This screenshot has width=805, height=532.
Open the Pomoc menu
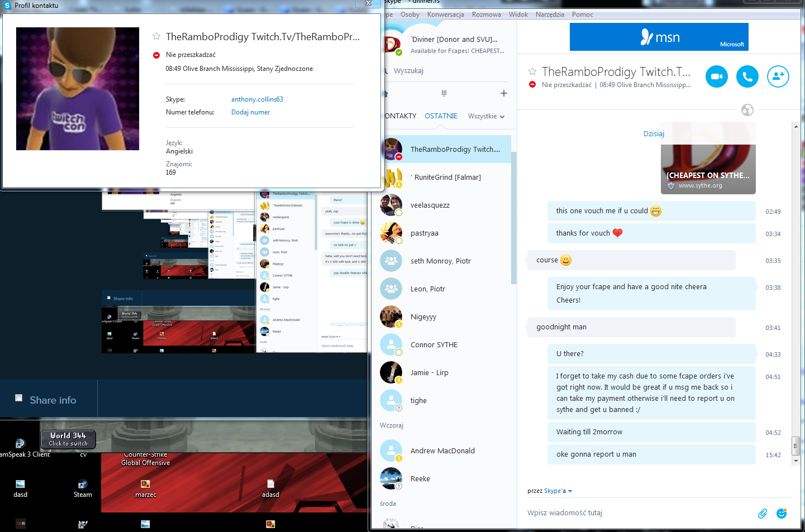[583, 15]
